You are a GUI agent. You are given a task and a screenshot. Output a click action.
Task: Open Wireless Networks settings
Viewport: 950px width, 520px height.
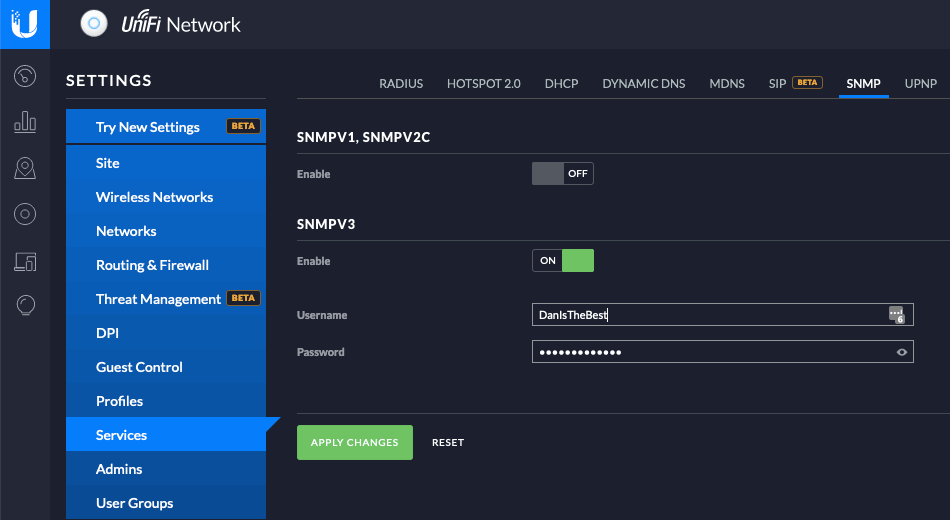click(x=154, y=197)
